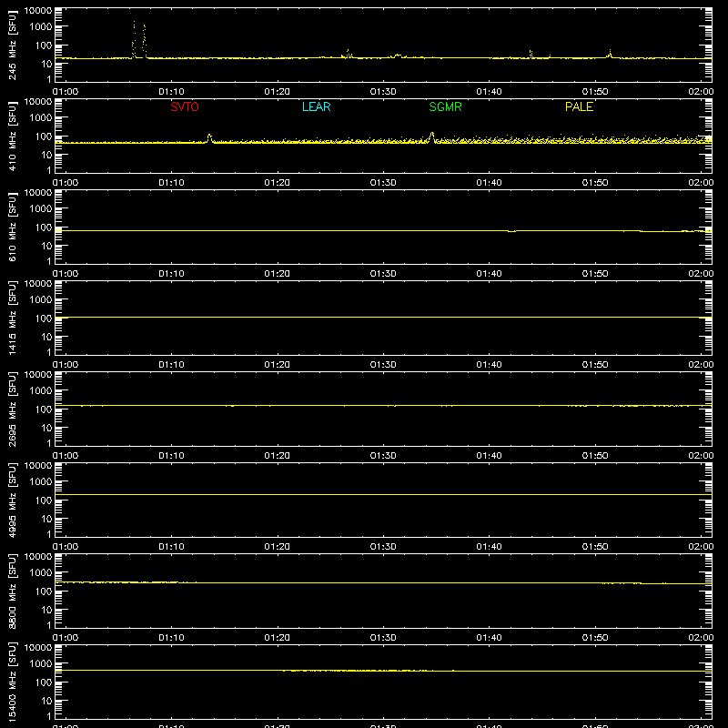Click the 1000 y-axis label of the 410 MHz plot
The height and width of the screenshot is (728, 728).
click(41, 118)
